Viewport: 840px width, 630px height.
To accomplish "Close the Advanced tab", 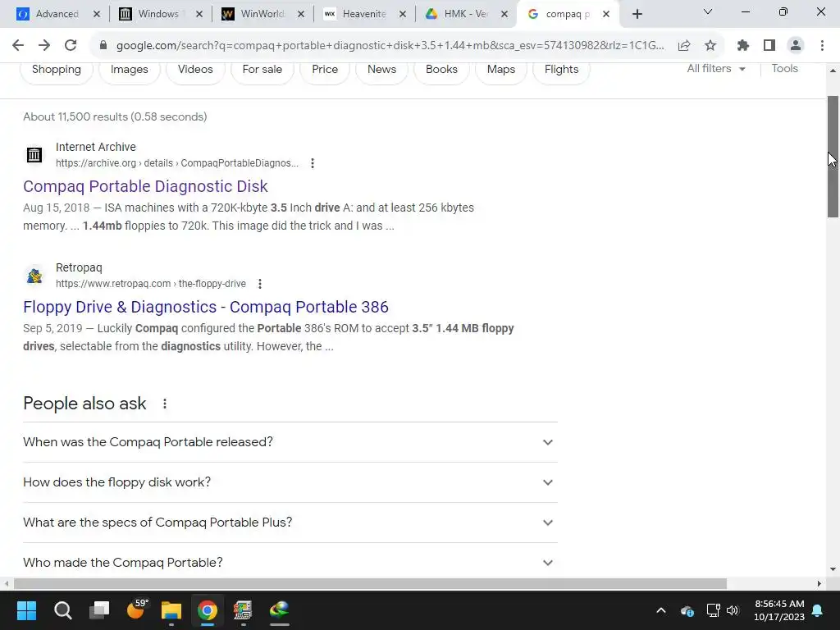I will pyautogui.click(x=97, y=14).
